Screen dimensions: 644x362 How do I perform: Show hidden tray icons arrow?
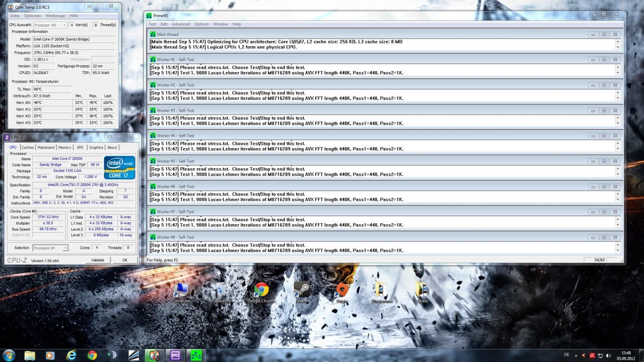tap(575, 355)
